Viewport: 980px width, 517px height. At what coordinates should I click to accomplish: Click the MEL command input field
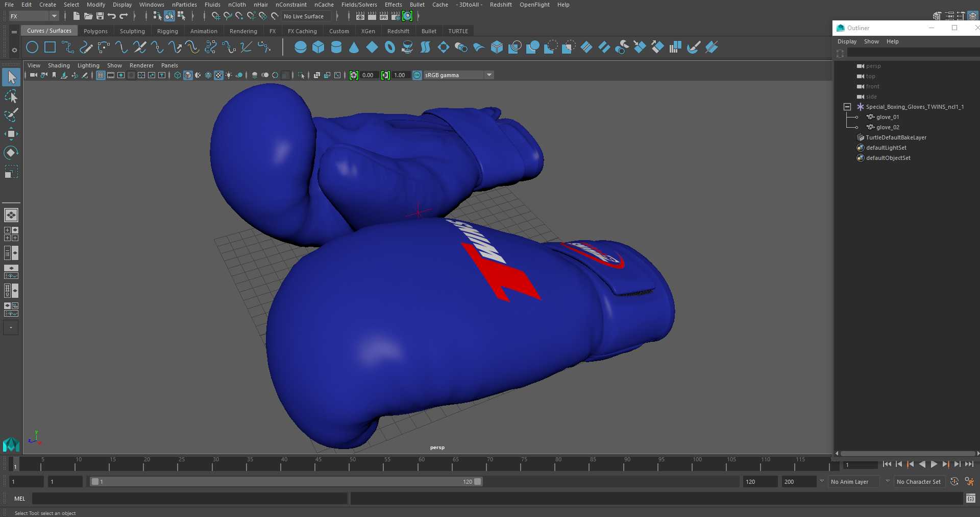pyautogui.click(x=189, y=499)
